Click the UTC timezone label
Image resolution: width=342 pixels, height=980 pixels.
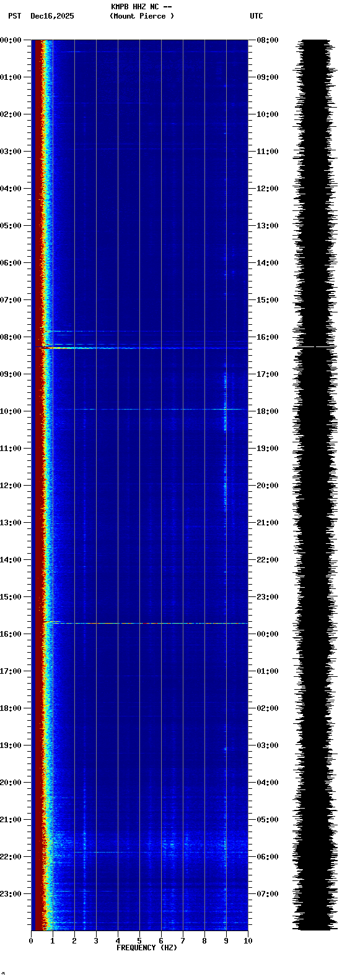click(x=256, y=16)
